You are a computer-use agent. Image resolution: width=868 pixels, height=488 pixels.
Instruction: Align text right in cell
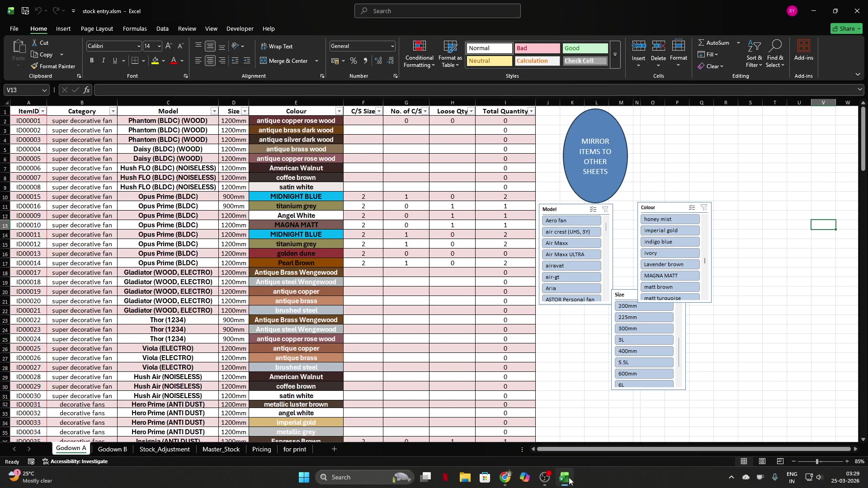click(222, 61)
